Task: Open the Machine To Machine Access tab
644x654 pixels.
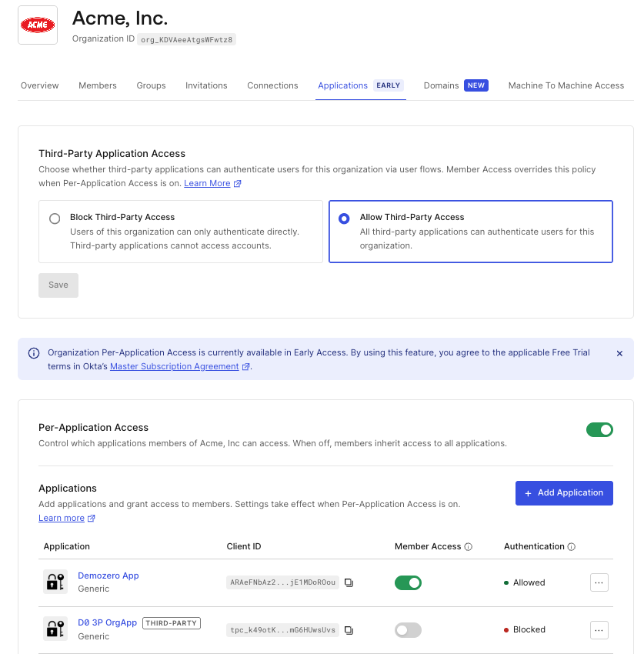Action: (x=566, y=85)
